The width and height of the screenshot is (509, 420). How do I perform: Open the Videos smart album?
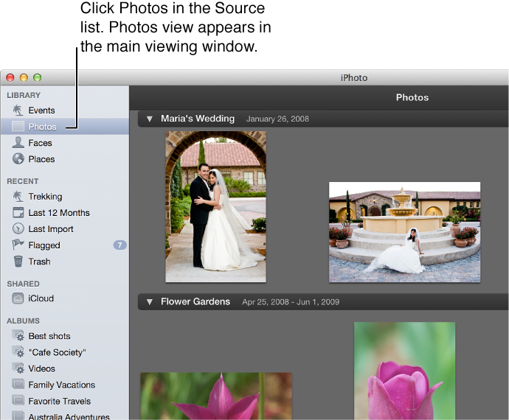65,368
